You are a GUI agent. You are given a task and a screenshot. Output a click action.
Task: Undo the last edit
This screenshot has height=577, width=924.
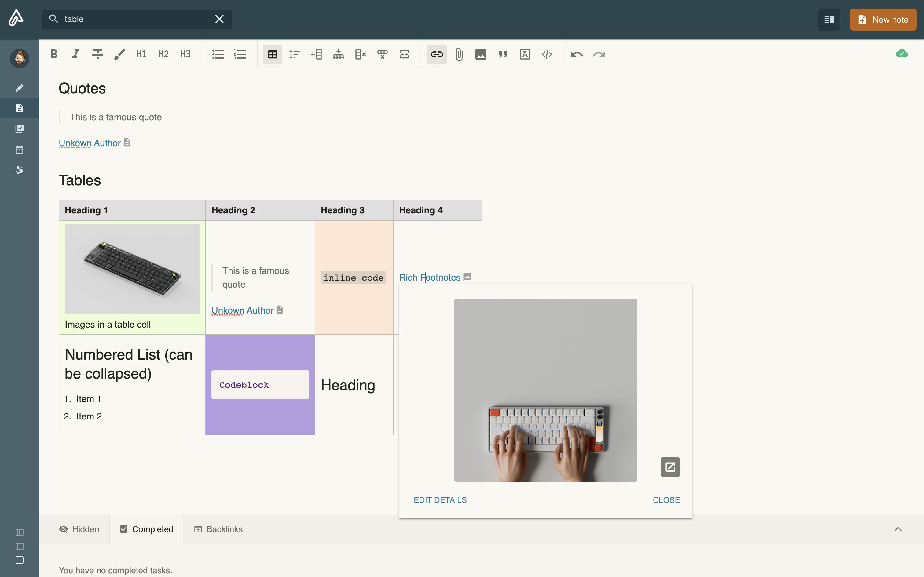point(577,54)
